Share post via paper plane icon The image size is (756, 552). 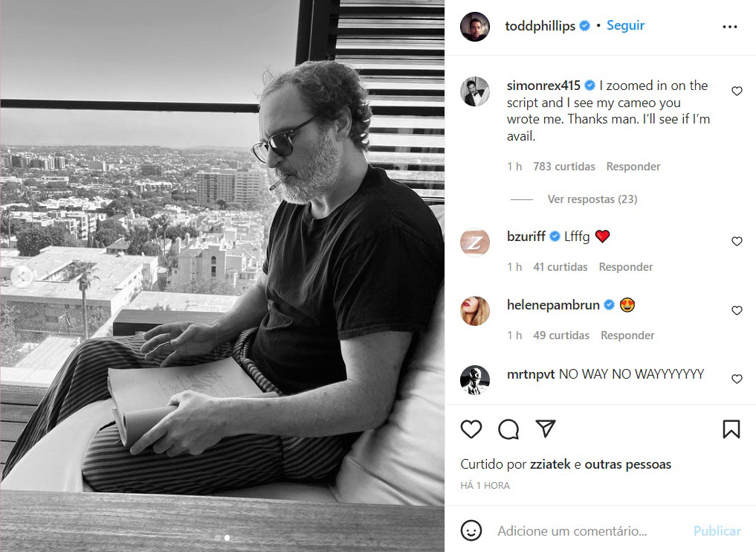(546, 429)
